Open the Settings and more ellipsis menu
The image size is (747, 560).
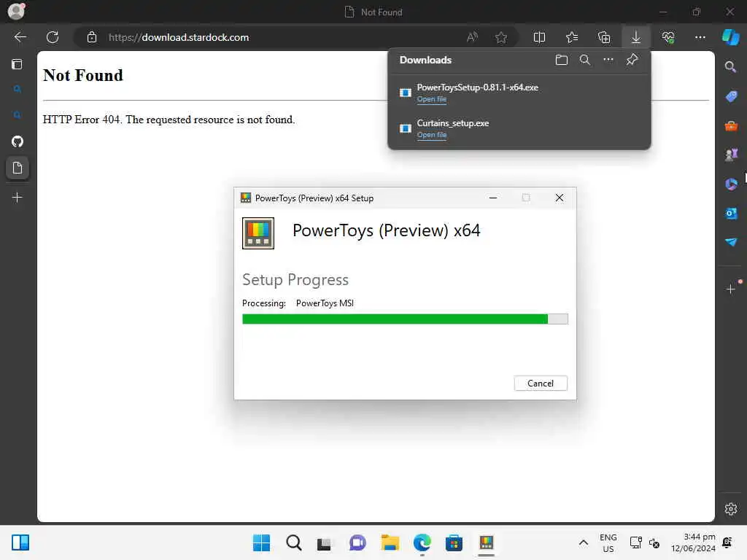tap(700, 37)
